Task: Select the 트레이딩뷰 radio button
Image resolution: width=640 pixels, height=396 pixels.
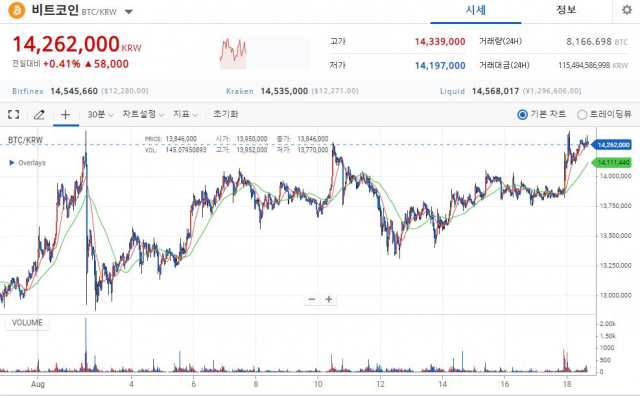Action: (582, 115)
